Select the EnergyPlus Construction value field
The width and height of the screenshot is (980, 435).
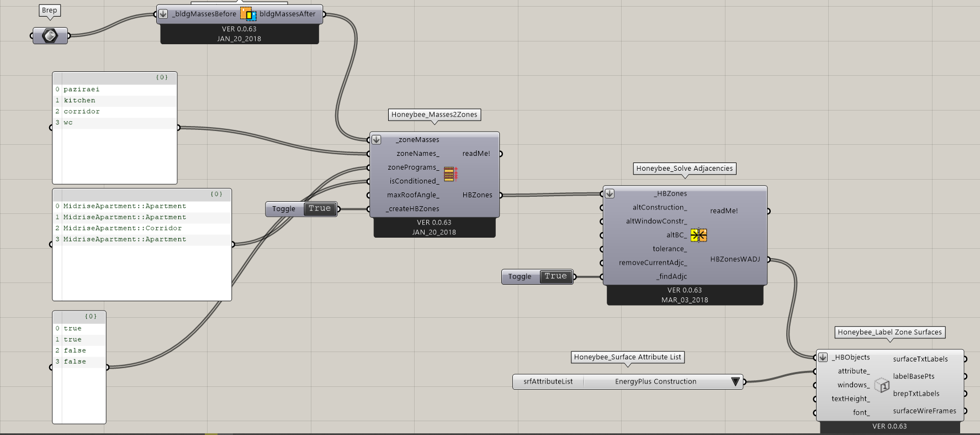(655, 381)
